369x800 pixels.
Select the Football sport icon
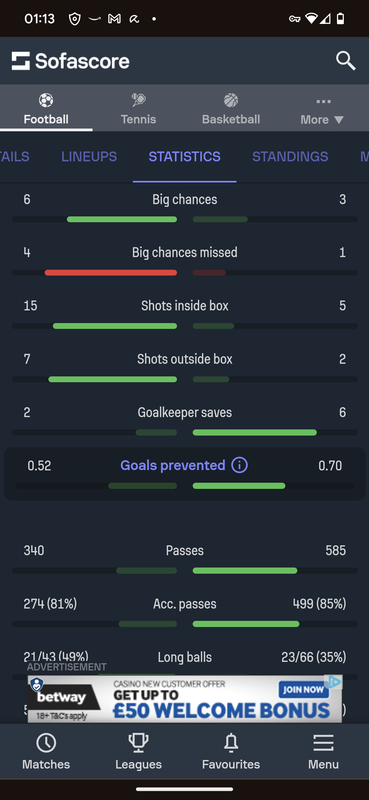point(46,99)
